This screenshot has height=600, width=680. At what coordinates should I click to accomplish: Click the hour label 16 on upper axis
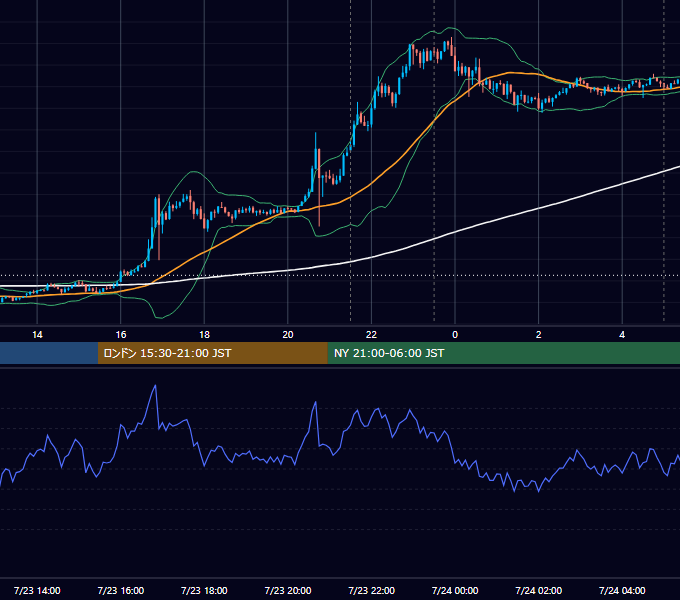(121, 335)
